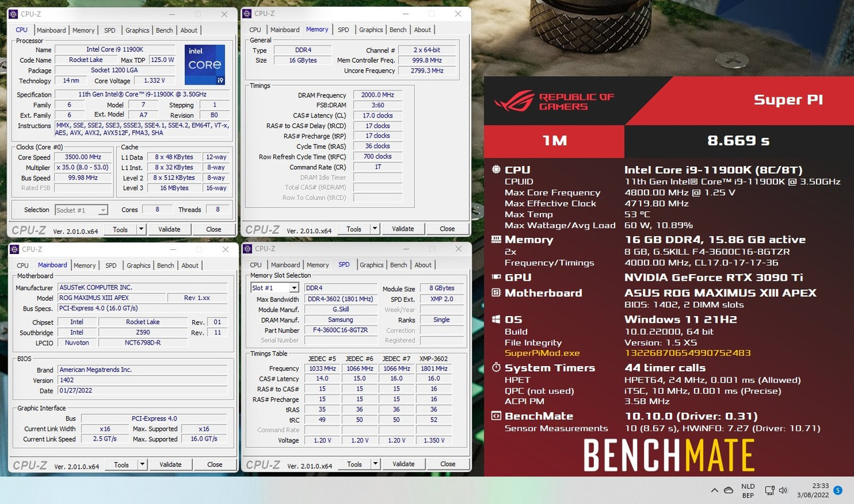Click the BIOS Version field 1402
Viewport: 854px width, 504px height.
coord(141,380)
